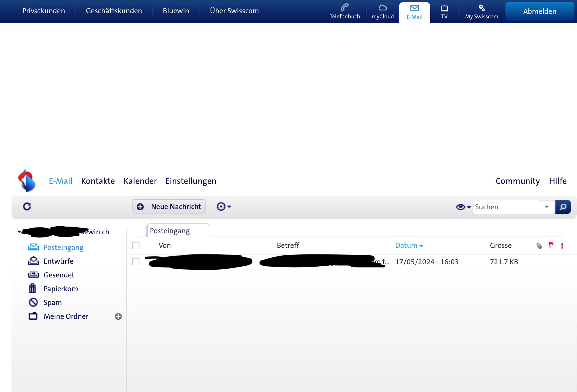Open the search options dropdown arrow
This screenshot has width=577, height=392.
pyautogui.click(x=547, y=207)
